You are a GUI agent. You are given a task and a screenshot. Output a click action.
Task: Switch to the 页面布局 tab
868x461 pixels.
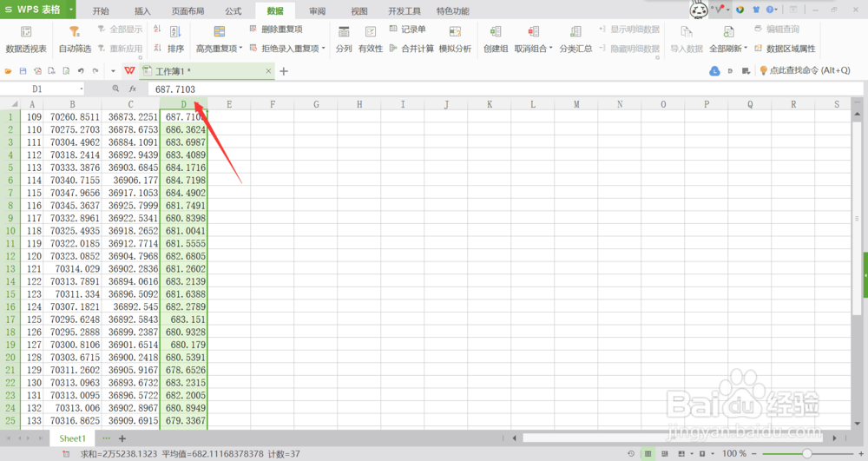(187, 11)
